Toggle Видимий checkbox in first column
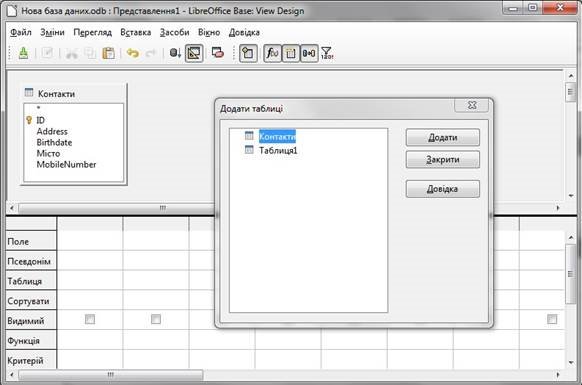Image resolution: width=582 pixels, height=385 pixels. point(90,319)
